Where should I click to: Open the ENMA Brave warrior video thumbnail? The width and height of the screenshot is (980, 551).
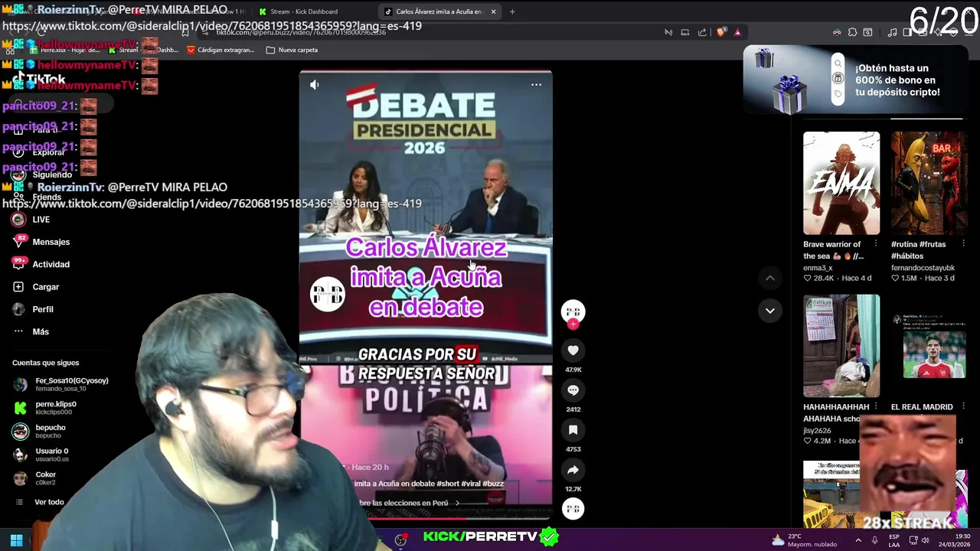tap(841, 183)
